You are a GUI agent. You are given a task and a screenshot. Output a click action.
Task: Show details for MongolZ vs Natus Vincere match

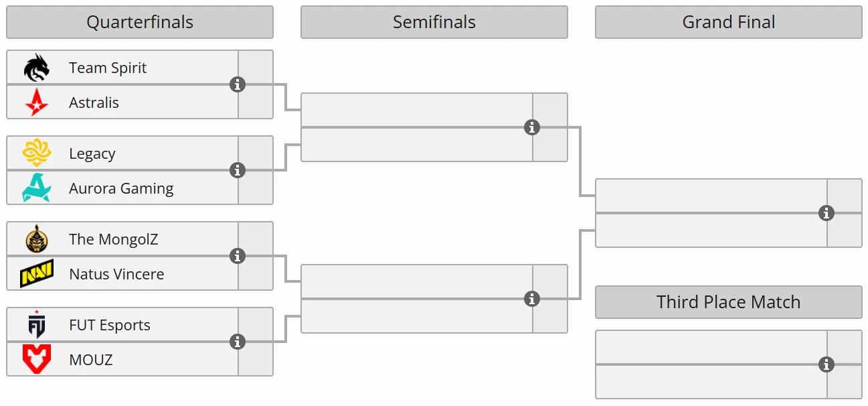[x=238, y=256]
